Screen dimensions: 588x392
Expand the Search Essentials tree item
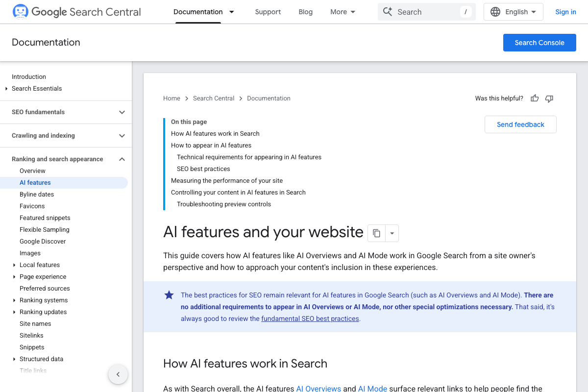tap(6, 89)
